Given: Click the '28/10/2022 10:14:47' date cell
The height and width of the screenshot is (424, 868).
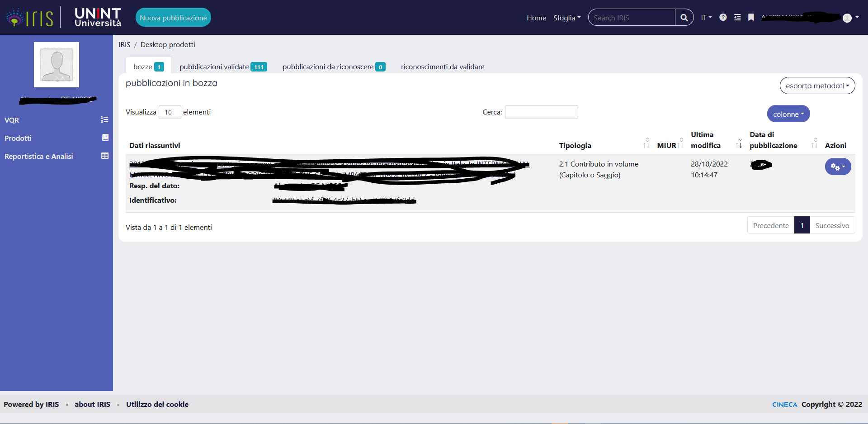Looking at the screenshot, I should 709,169.
